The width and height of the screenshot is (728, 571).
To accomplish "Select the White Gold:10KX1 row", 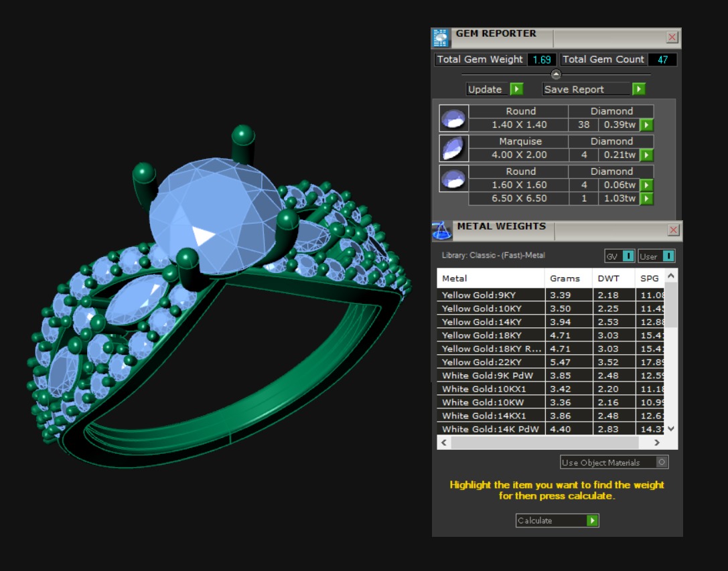I will click(551, 390).
